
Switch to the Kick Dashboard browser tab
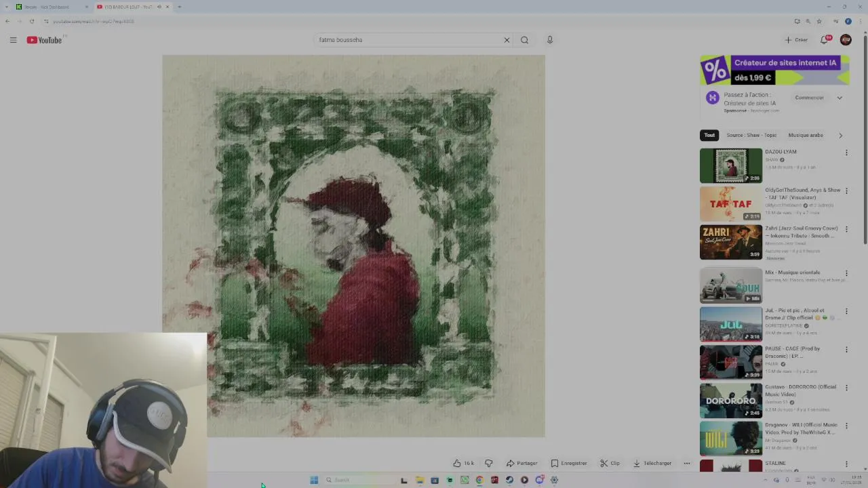(52, 7)
